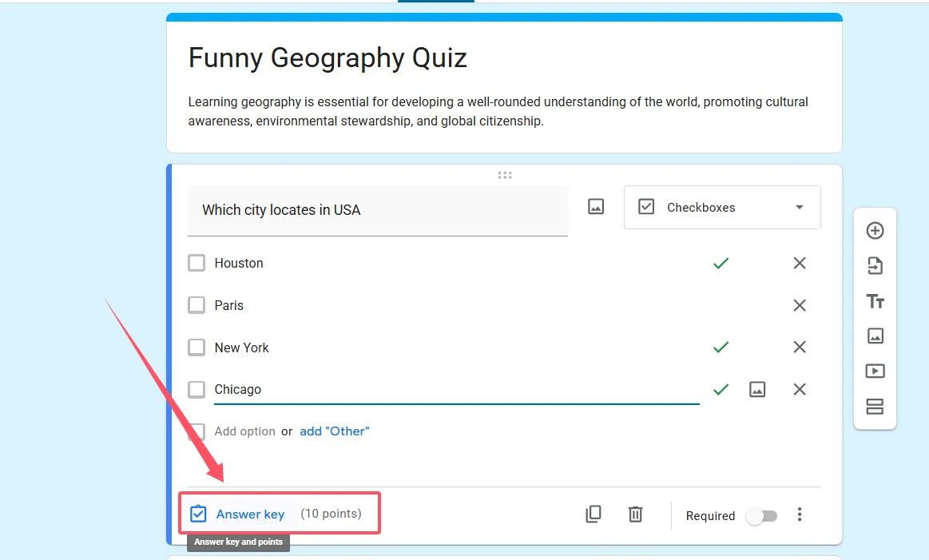Add video from the side toolbar
Screen dimensions: 929x560
(875, 371)
